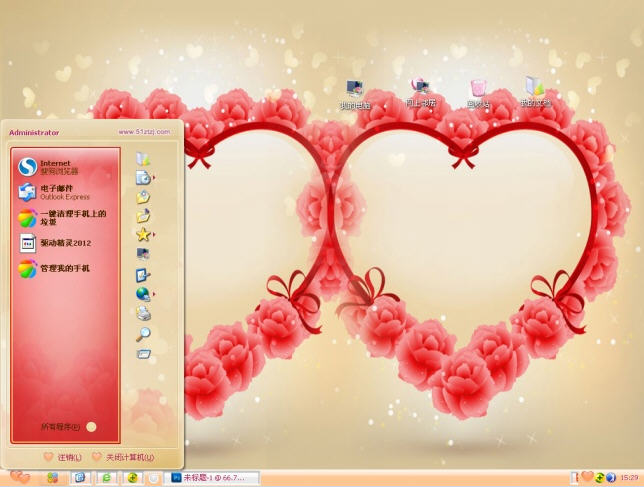Open www.51ztzj.com link in start menu header

(x=144, y=132)
